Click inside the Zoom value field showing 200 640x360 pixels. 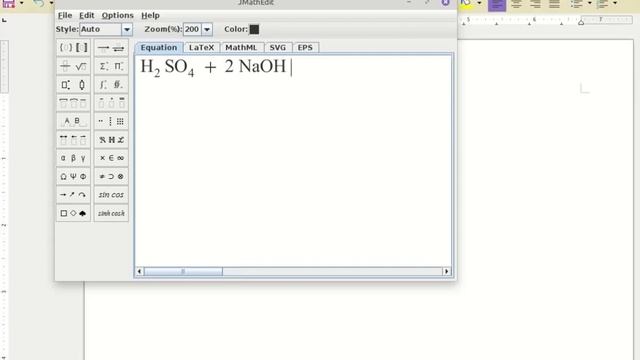click(192, 29)
